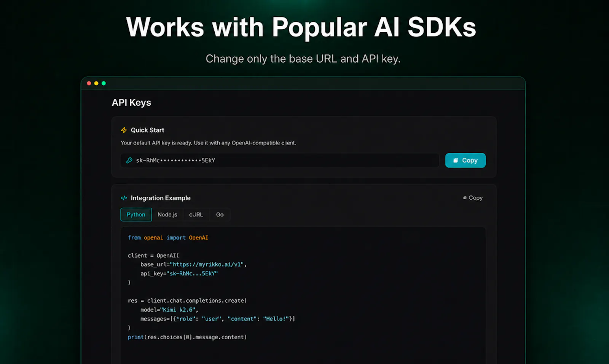609x364 pixels.
Task: Click the yellow minimize window dot
Action: 96,83
